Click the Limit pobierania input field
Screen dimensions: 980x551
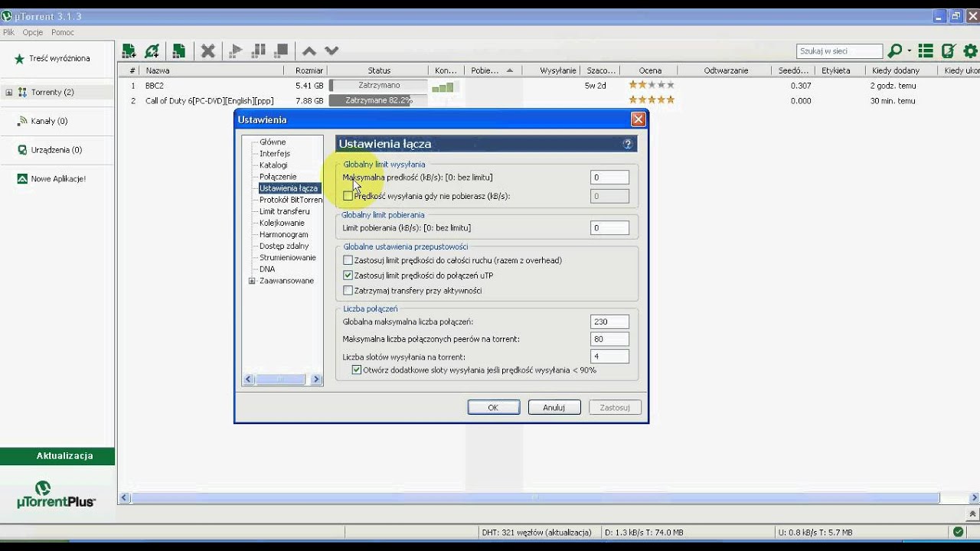click(609, 228)
